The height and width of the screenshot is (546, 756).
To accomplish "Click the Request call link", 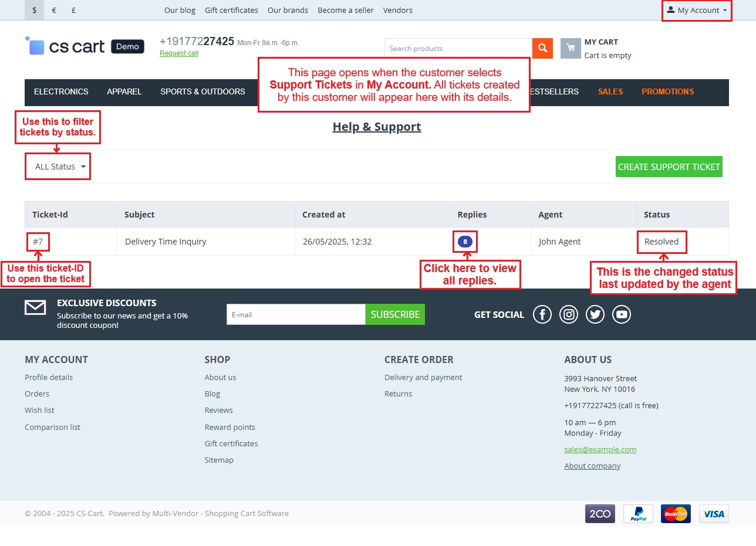I will tap(179, 53).
